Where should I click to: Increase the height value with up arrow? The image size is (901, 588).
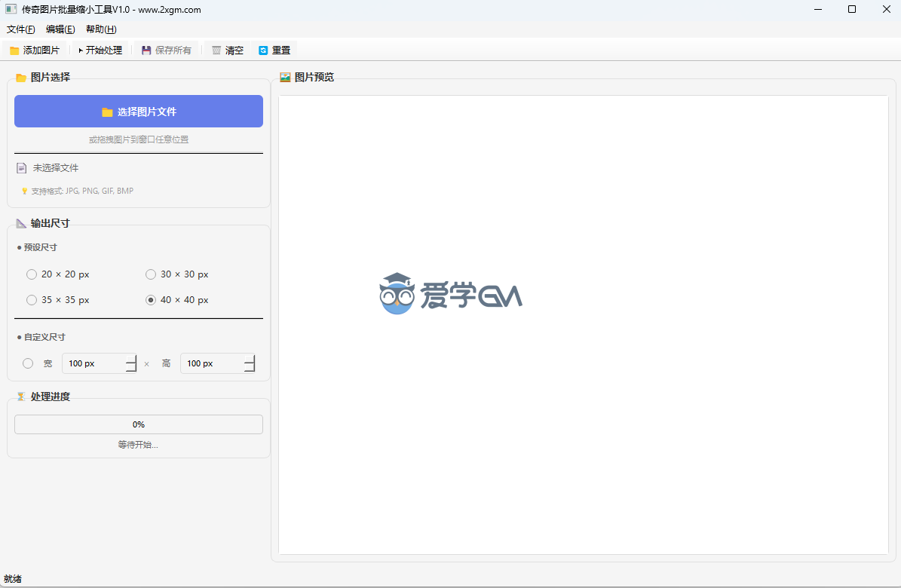pyautogui.click(x=250, y=359)
